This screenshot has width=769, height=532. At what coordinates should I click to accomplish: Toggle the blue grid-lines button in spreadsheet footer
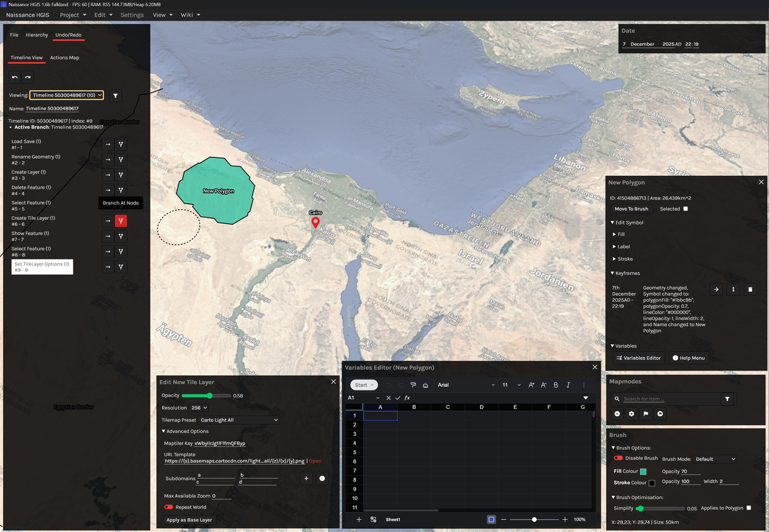point(491,519)
